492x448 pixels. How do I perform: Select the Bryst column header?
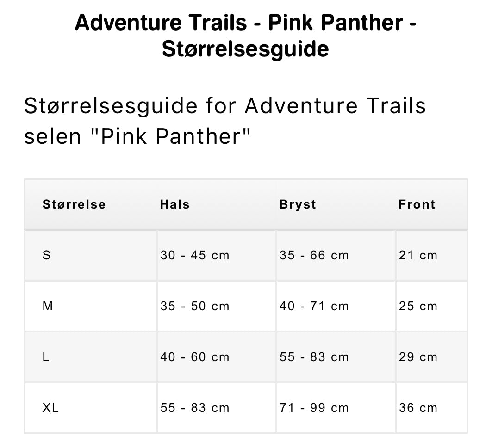[298, 204]
